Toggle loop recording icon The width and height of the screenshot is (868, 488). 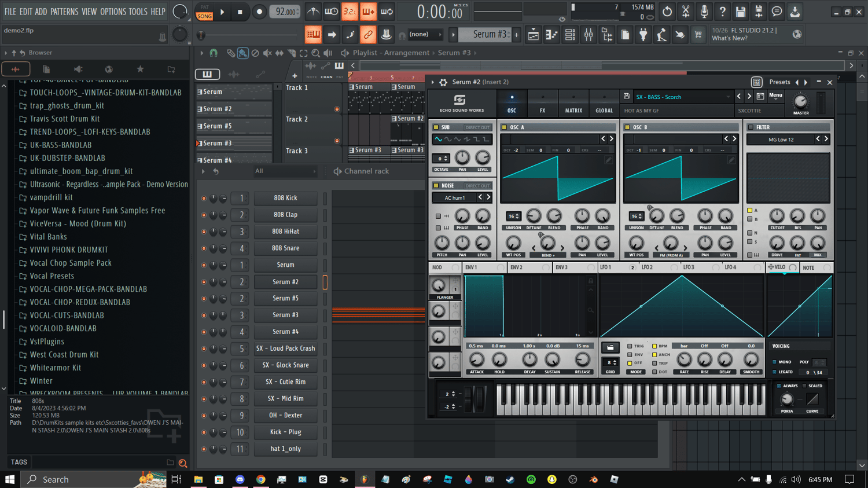tap(387, 12)
